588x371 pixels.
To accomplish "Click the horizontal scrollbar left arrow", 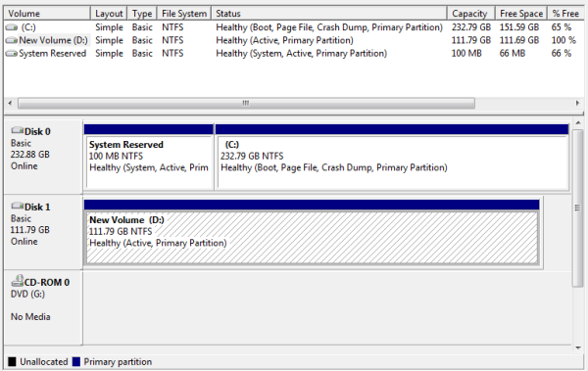I will point(10,103).
